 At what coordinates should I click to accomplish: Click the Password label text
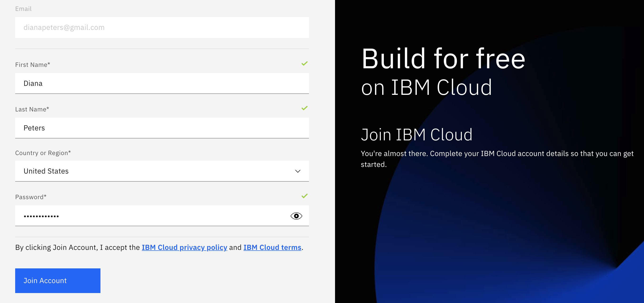tap(31, 197)
